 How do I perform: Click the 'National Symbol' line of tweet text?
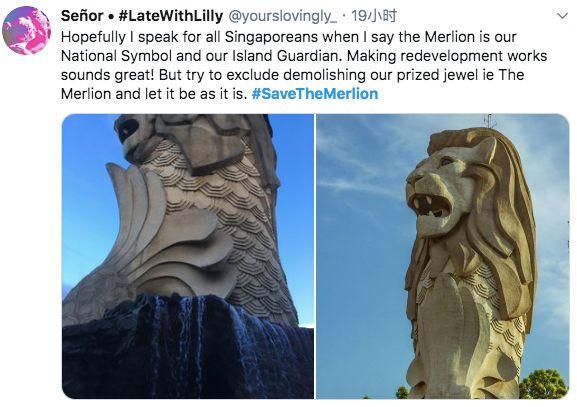tap(304, 56)
